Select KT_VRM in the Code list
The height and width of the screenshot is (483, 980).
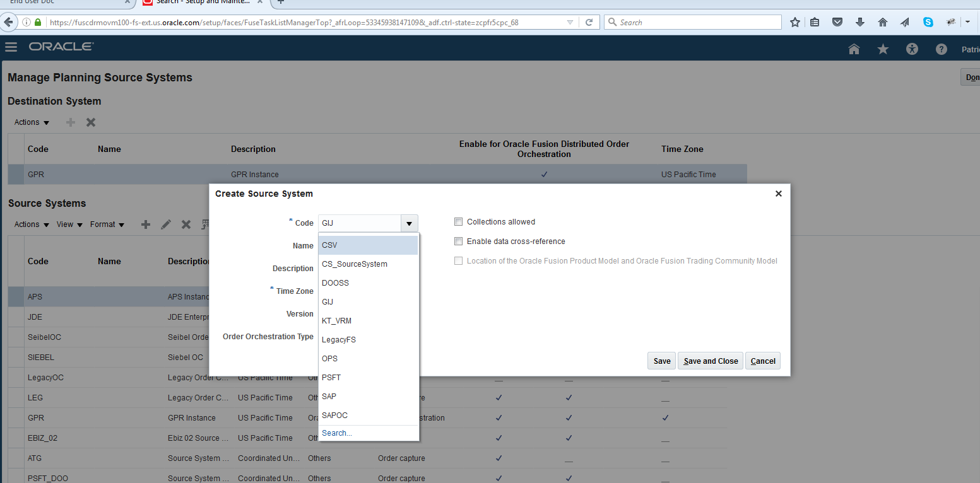[369, 321]
